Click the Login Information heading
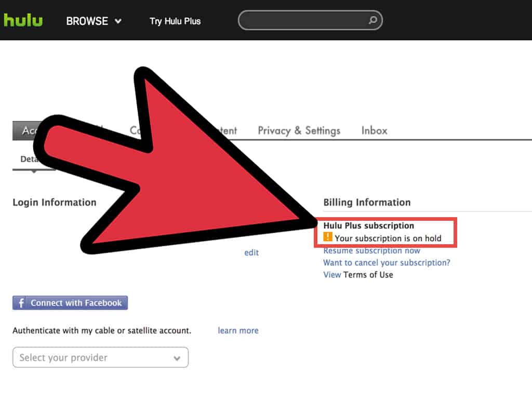The height and width of the screenshot is (399, 532). (x=54, y=202)
